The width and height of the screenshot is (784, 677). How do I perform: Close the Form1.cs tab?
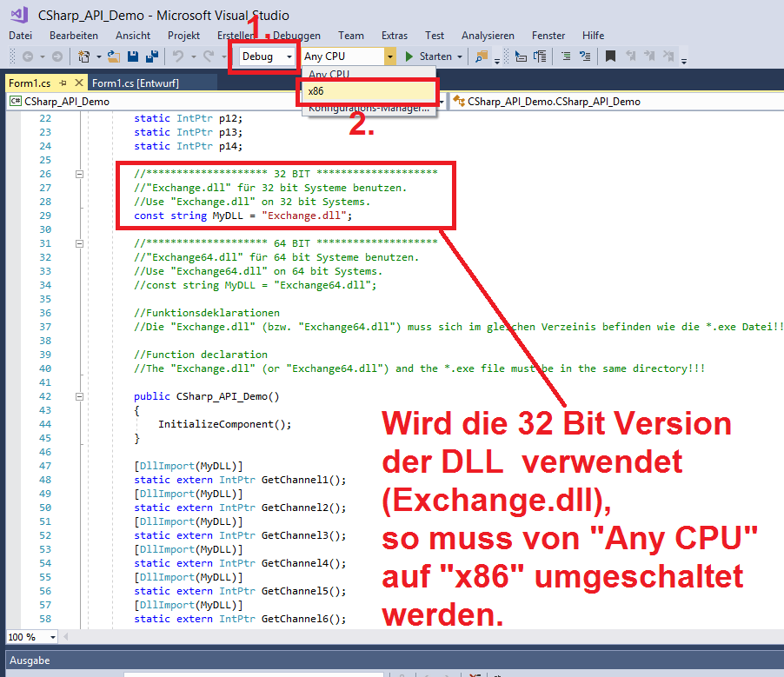pos(78,83)
